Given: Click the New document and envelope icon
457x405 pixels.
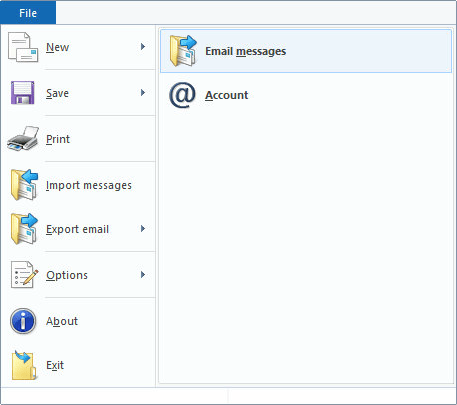Looking at the screenshot, I should coord(23,47).
